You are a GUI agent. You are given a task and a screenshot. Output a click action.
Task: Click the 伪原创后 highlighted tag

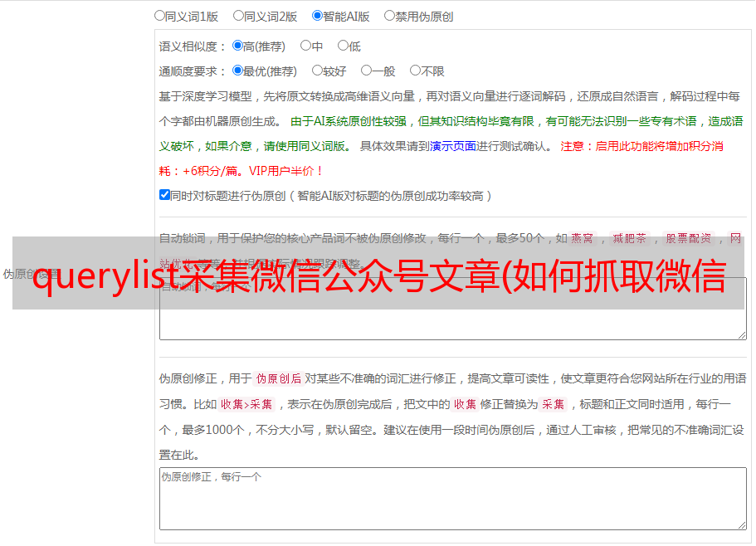[x=279, y=378]
